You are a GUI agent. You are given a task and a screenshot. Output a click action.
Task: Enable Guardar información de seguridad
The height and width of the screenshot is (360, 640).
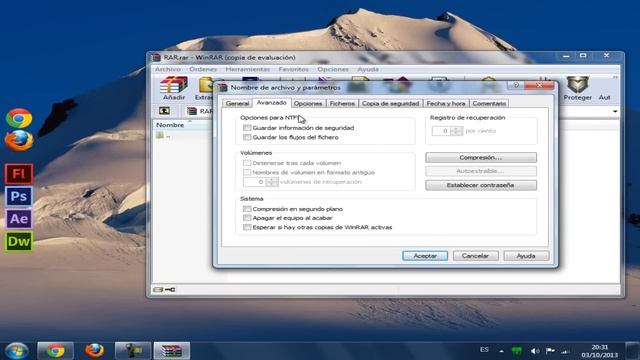(x=247, y=128)
